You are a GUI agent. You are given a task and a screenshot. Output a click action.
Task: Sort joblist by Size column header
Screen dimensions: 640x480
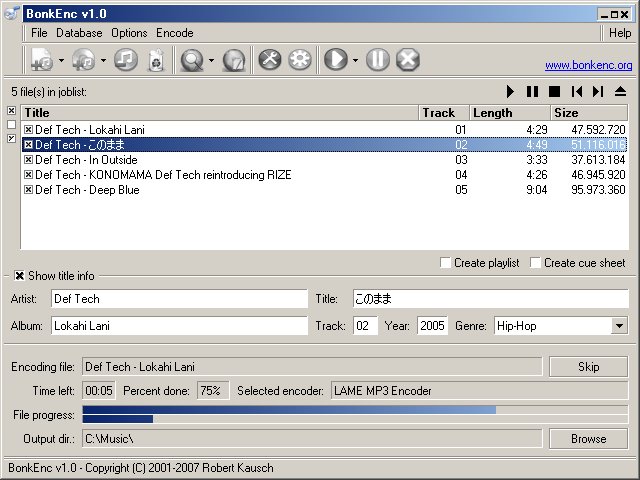pos(589,113)
